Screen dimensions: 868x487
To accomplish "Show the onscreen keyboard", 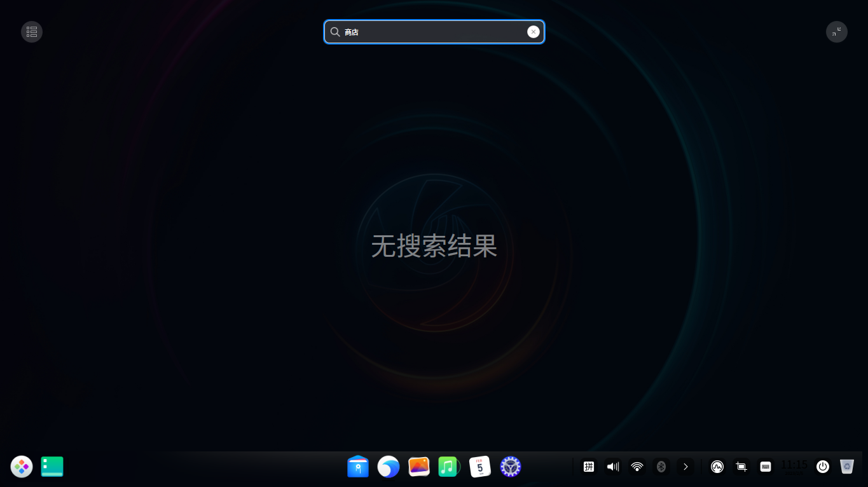I will (766, 467).
